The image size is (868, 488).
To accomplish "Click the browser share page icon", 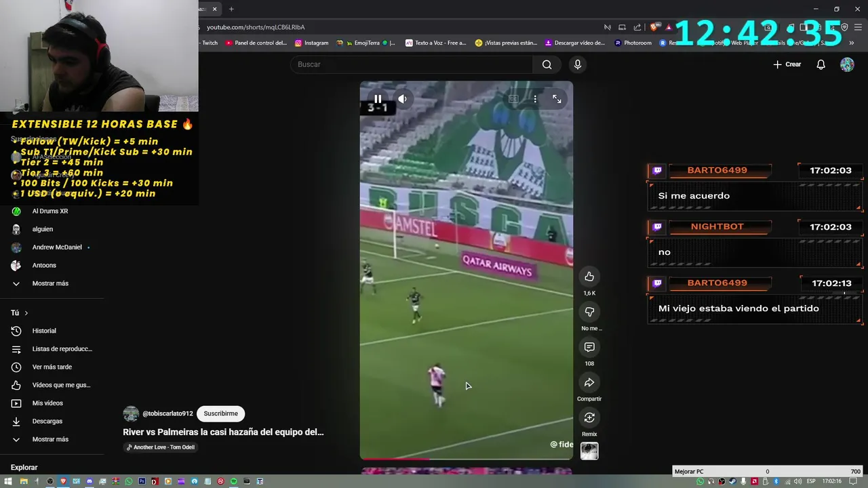I will 637,27.
